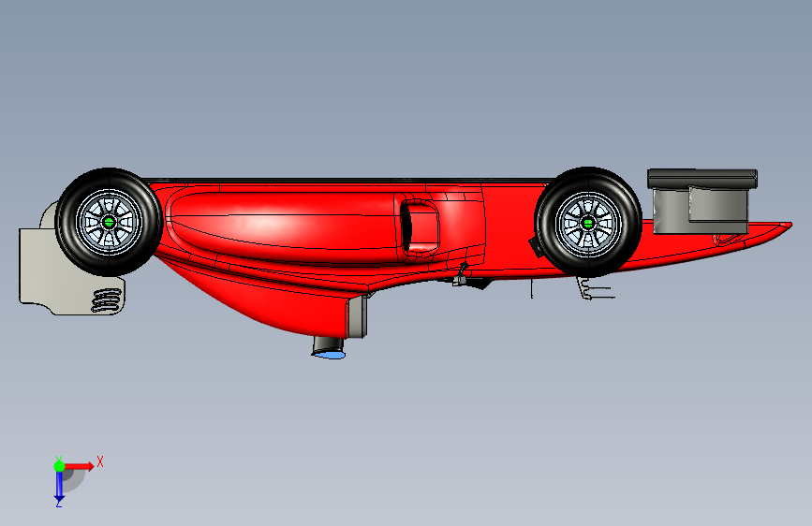The height and width of the screenshot is (526, 812).
Task: Select the cockpit opening in the red body
Action: point(420,226)
